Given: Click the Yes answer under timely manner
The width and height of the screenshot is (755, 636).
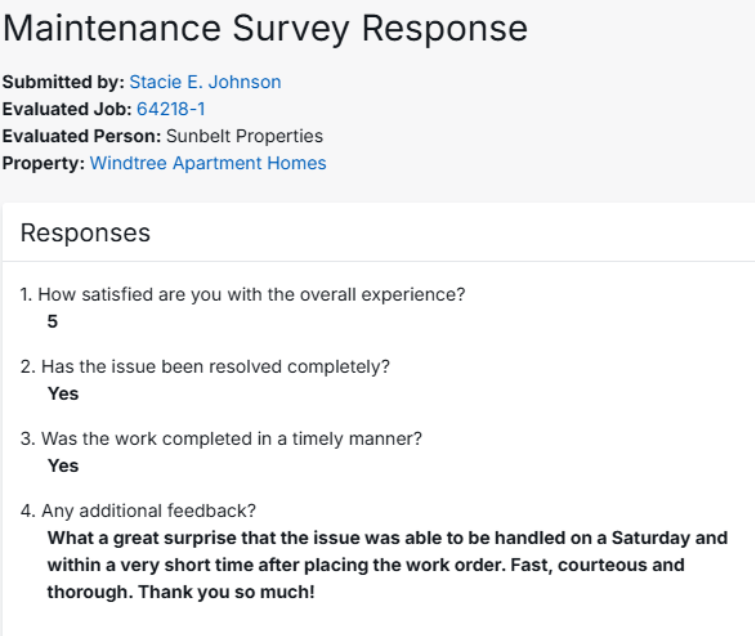Looking at the screenshot, I should (x=63, y=466).
